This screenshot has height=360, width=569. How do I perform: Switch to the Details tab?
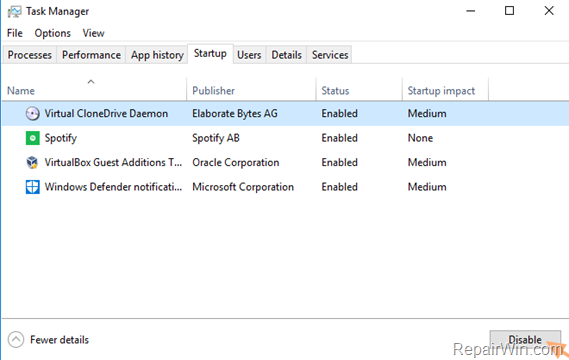tap(287, 55)
